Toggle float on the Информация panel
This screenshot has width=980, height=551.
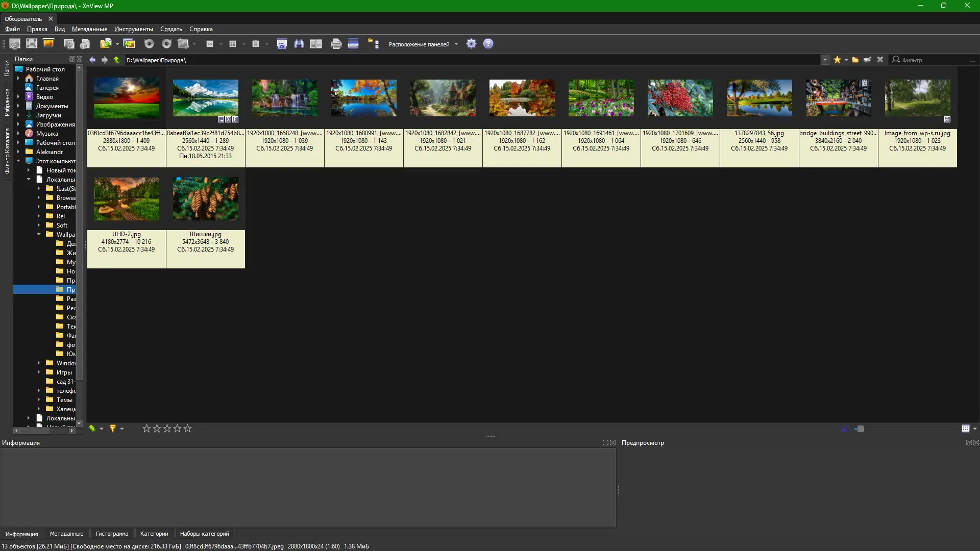click(605, 443)
